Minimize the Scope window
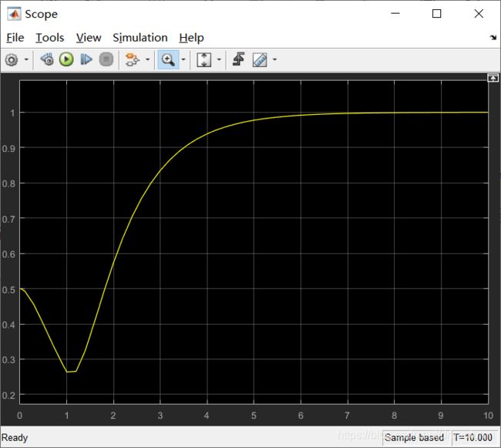Image resolution: width=501 pixels, height=448 pixels. pos(395,13)
